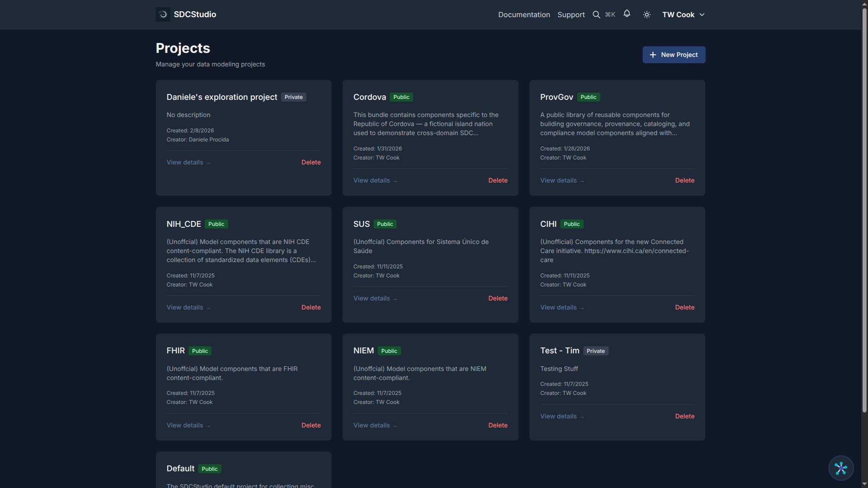Screen dimensions: 868x488
Task: Click the scrollbar down arrow
Action: 864,484
